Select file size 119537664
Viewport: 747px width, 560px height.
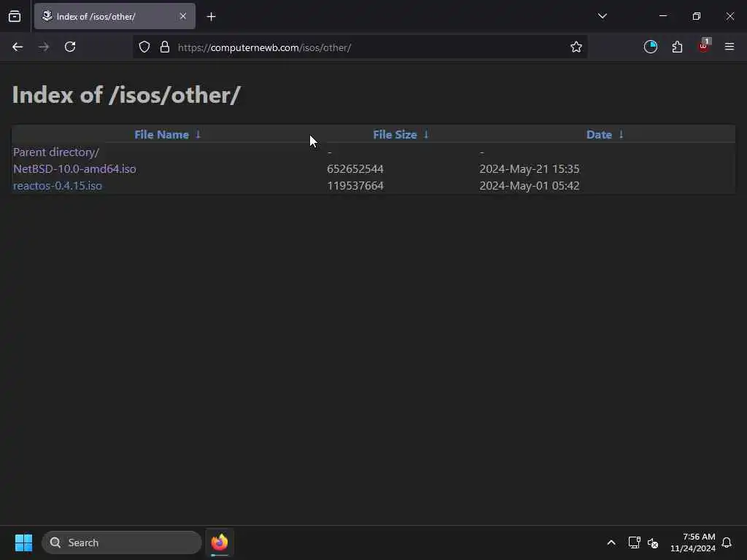[355, 186]
